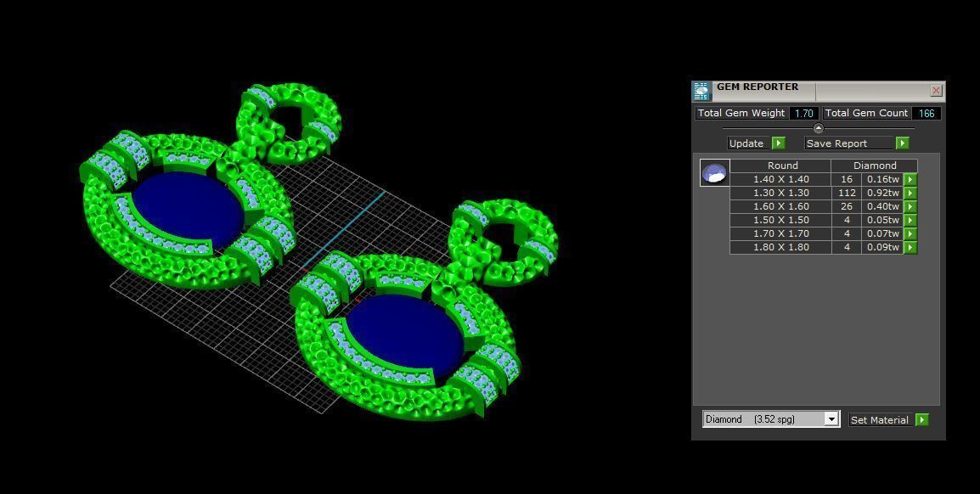Click the count cell showing 16
The width and height of the screenshot is (980, 494).
click(847, 179)
